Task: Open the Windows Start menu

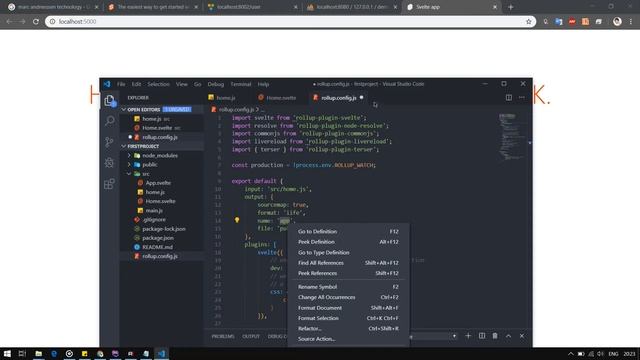Action: point(7,353)
